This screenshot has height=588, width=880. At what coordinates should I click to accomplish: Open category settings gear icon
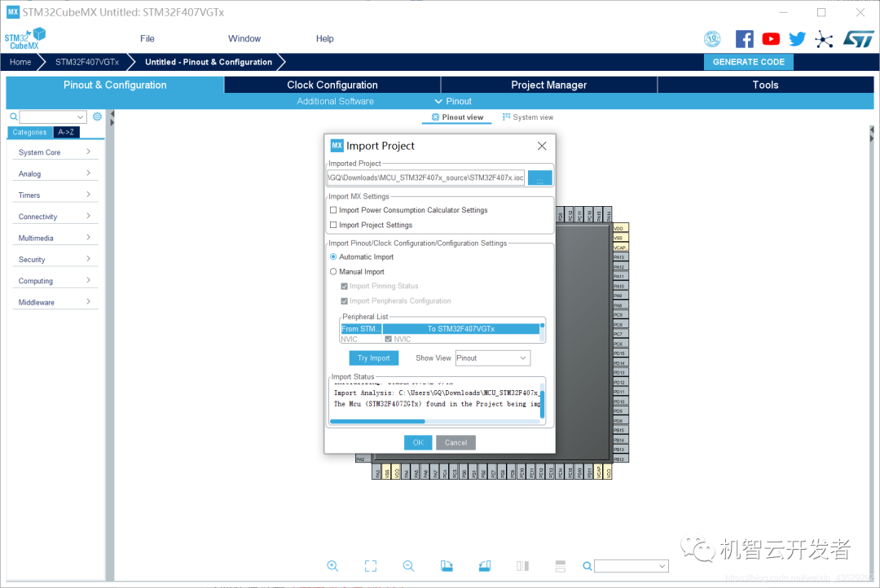tap(97, 116)
